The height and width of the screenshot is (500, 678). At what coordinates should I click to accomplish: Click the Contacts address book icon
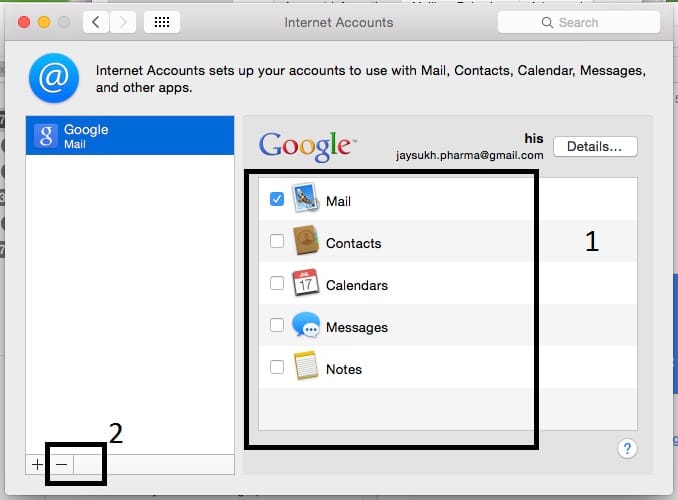pyautogui.click(x=306, y=240)
